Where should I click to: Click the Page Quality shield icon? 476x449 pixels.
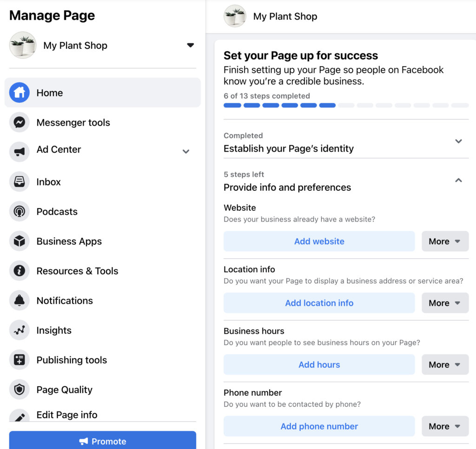tap(20, 389)
